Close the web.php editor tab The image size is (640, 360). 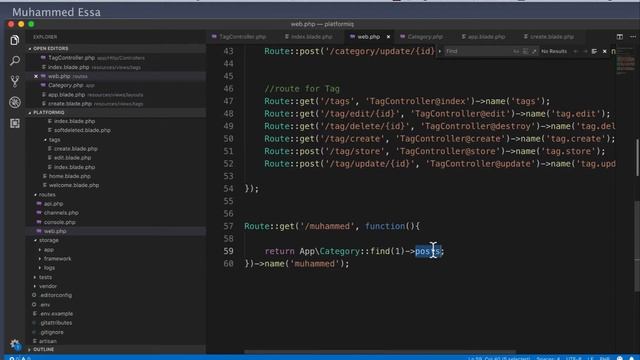coord(388,37)
